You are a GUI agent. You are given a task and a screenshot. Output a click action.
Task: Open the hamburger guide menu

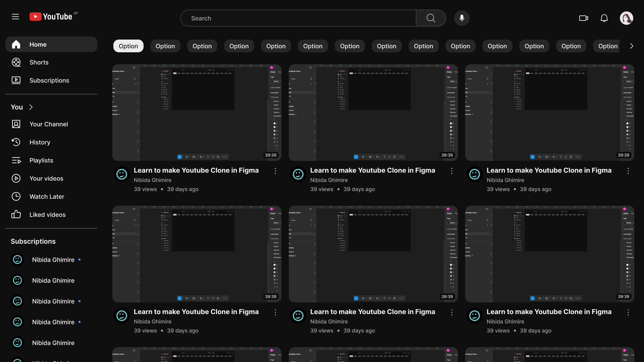point(15,17)
